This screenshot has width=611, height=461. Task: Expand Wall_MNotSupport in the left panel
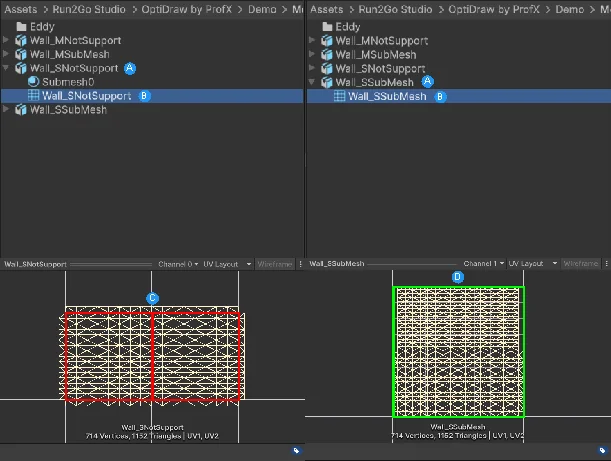click(5, 40)
